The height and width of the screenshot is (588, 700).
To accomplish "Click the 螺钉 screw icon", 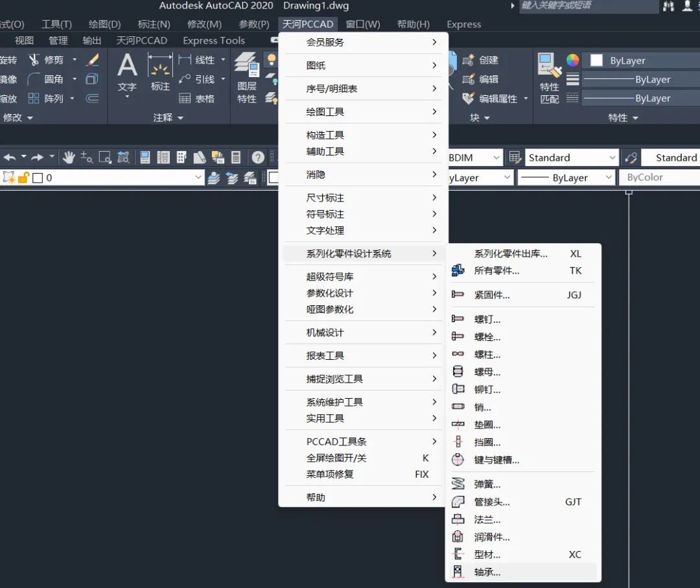I will (x=458, y=319).
